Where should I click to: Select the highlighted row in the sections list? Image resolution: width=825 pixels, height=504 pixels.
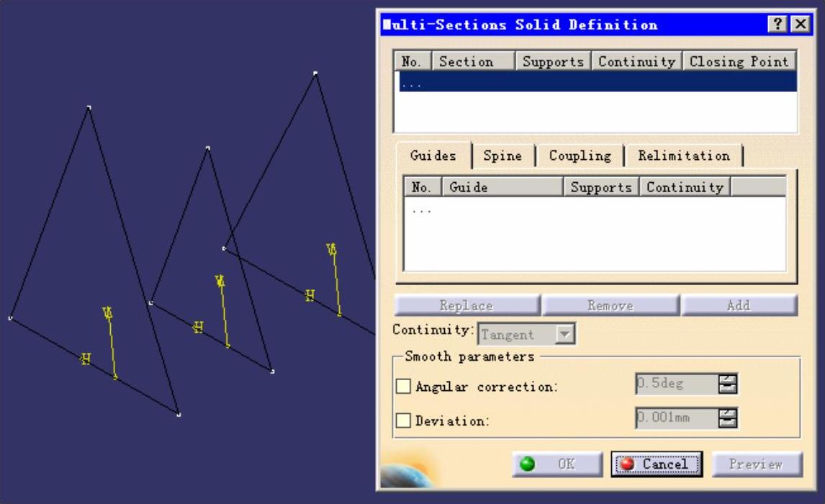pos(598,82)
